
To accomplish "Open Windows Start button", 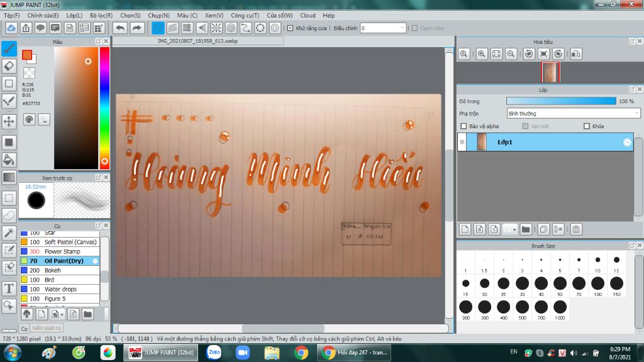I will pos(12,353).
